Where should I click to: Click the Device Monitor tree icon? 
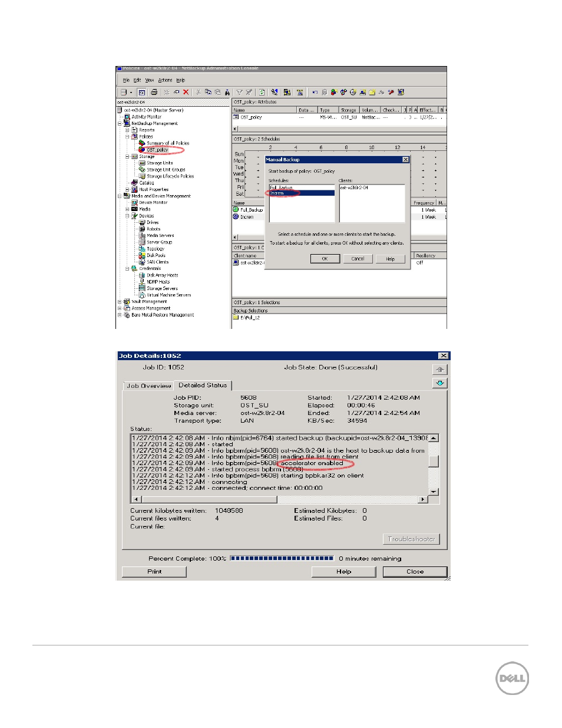(135, 203)
